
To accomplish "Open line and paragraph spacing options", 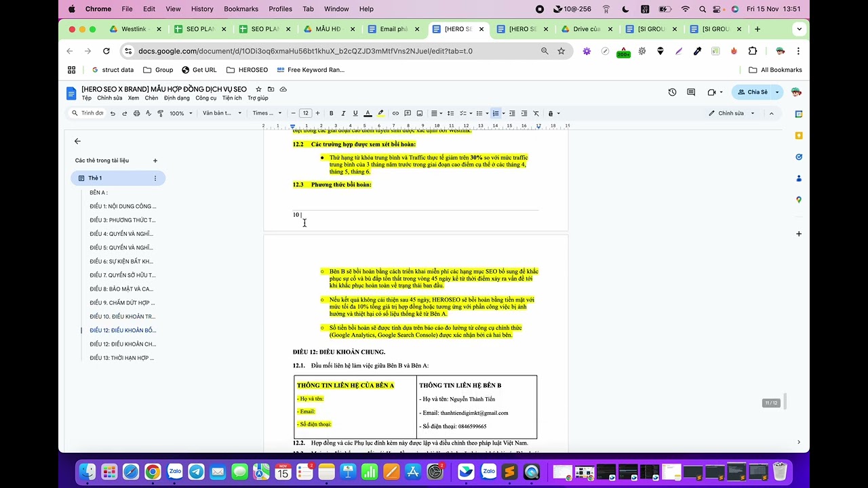I will coord(450,113).
